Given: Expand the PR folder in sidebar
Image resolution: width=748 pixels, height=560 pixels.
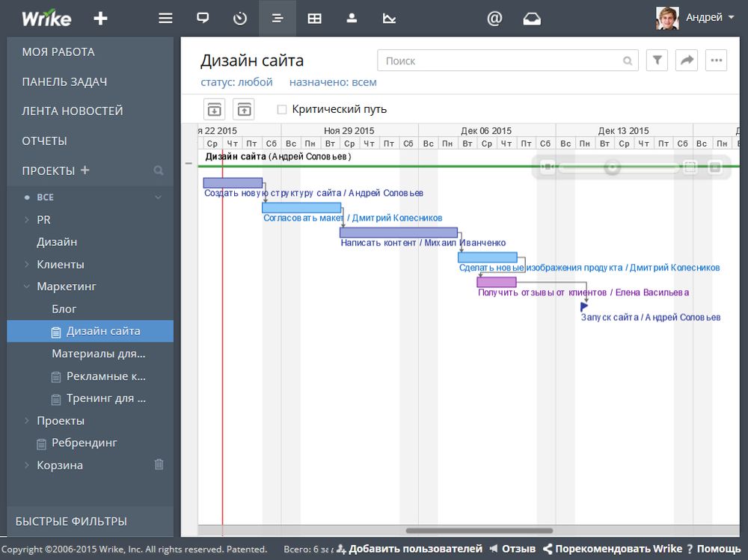Looking at the screenshot, I should point(27,220).
